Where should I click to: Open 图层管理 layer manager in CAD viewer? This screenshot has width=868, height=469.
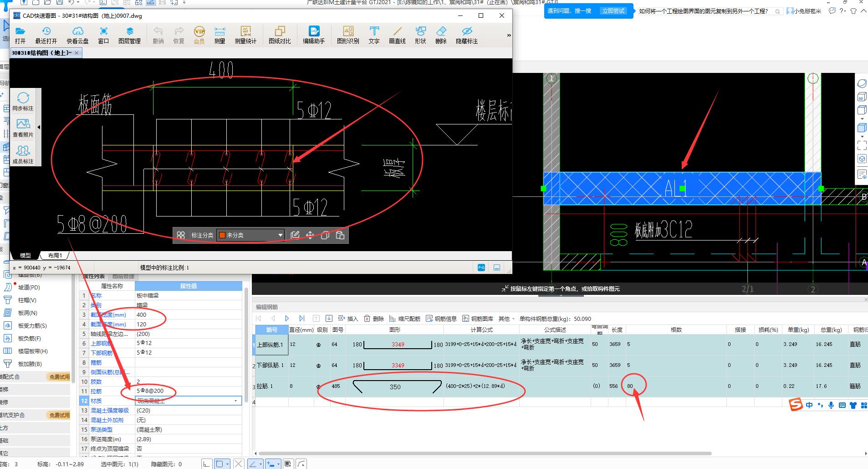tap(130, 35)
